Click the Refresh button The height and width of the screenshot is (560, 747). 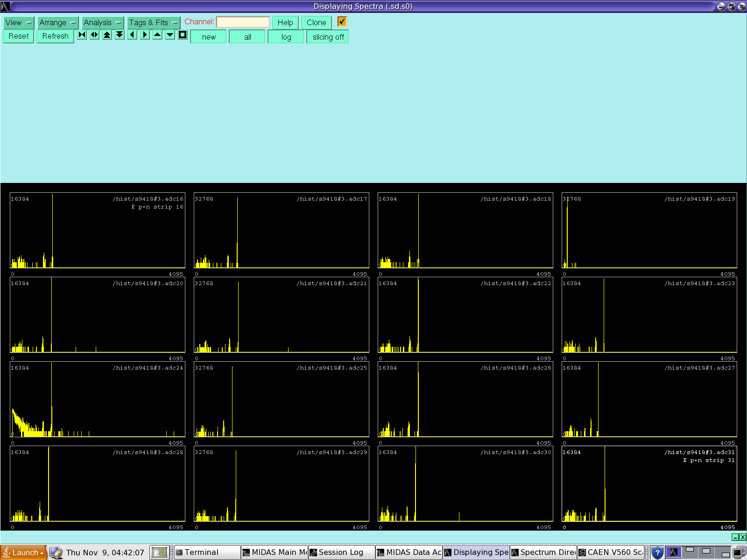click(x=55, y=36)
